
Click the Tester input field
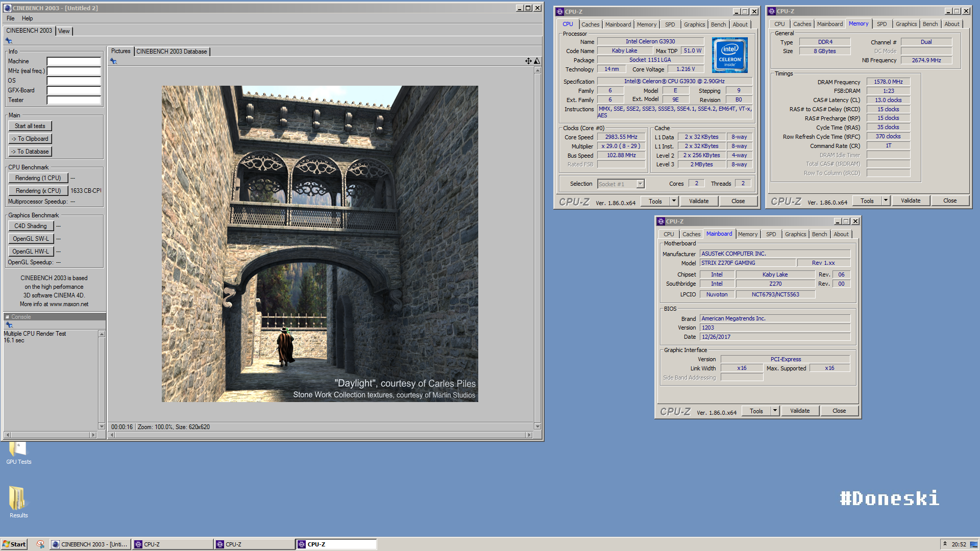[x=74, y=100]
